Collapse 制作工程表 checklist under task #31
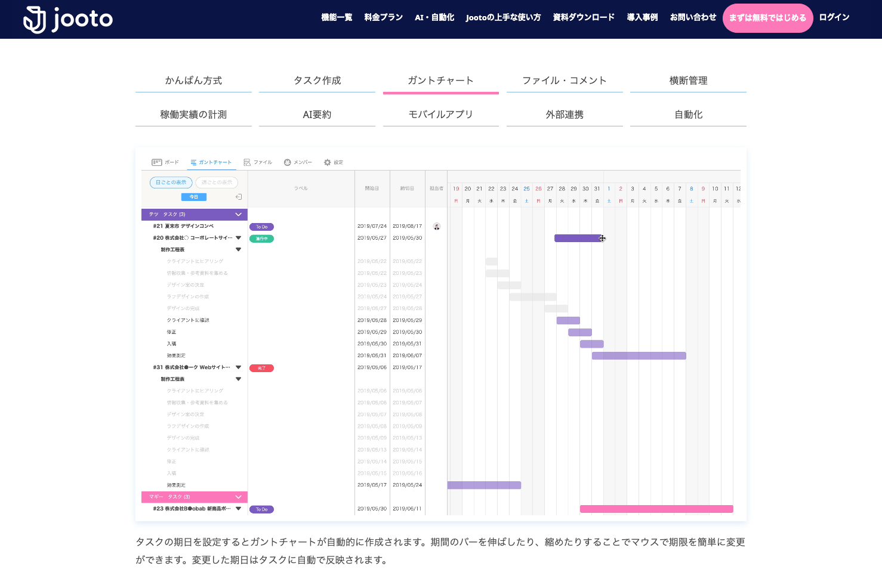This screenshot has width=882, height=588. tap(239, 379)
